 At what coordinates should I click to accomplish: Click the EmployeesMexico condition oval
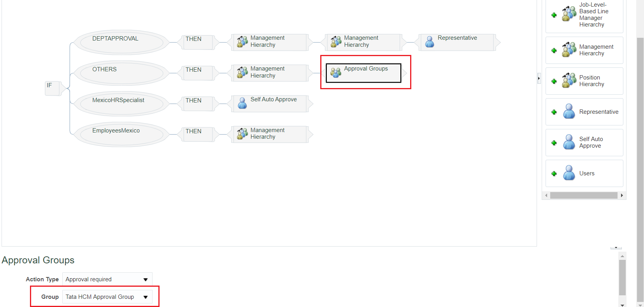(x=121, y=134)
